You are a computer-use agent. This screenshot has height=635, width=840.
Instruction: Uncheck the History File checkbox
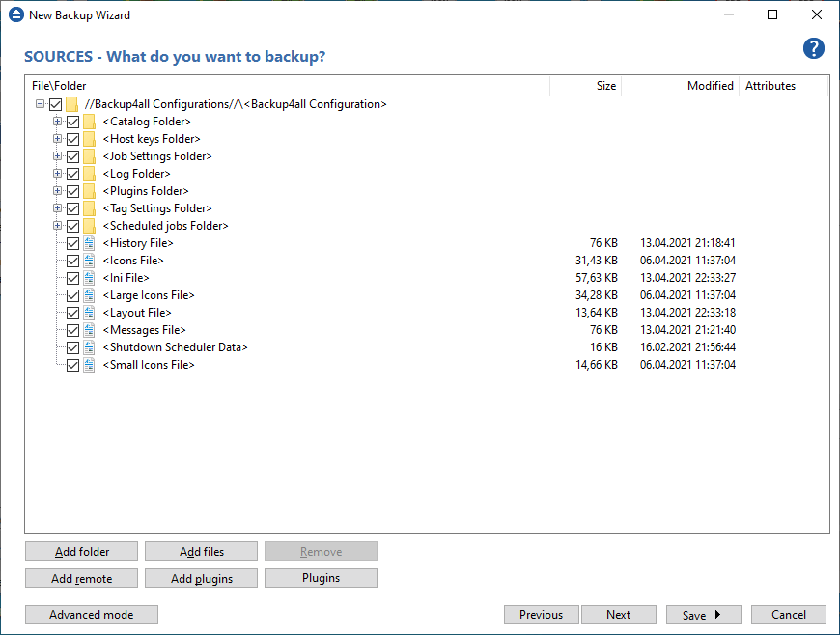[x=72, y=243]
